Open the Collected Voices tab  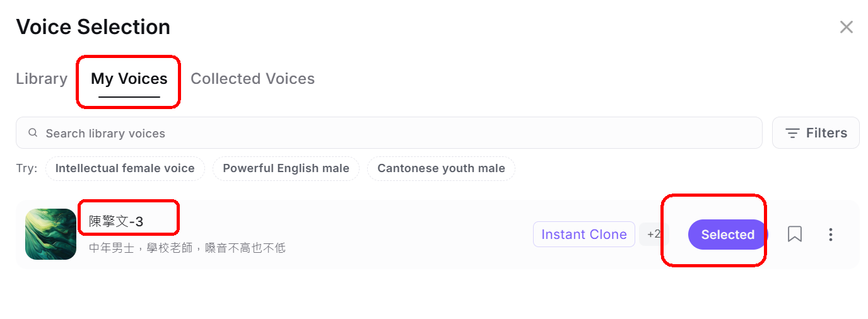click(252, 79)
